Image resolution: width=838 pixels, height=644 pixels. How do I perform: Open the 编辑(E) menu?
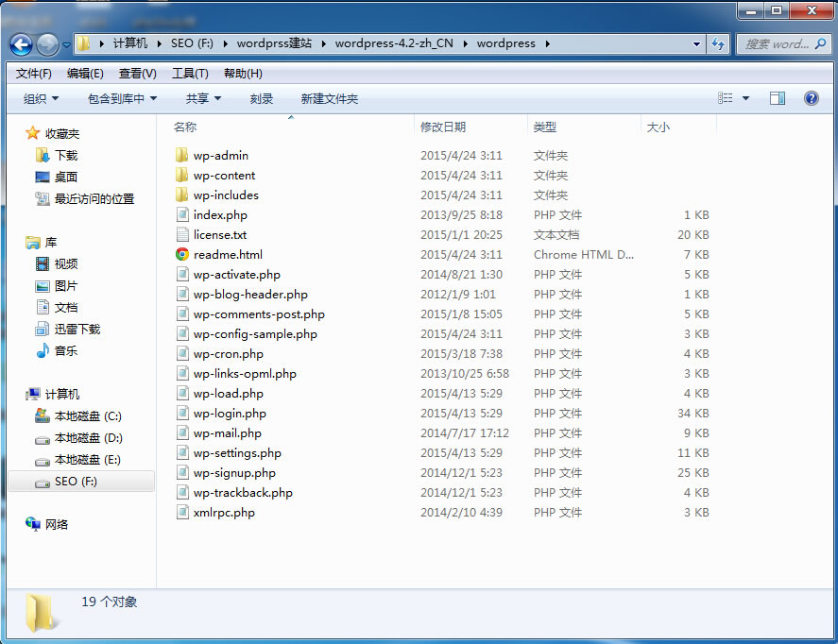point(85,73)
